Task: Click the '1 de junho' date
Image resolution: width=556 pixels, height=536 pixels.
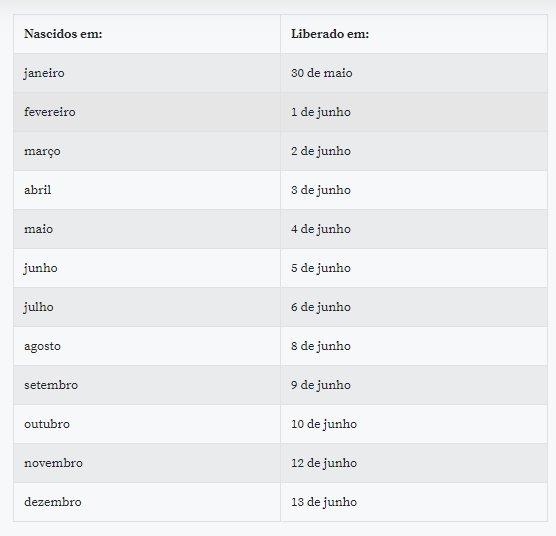Action: (x=321, y=112)
